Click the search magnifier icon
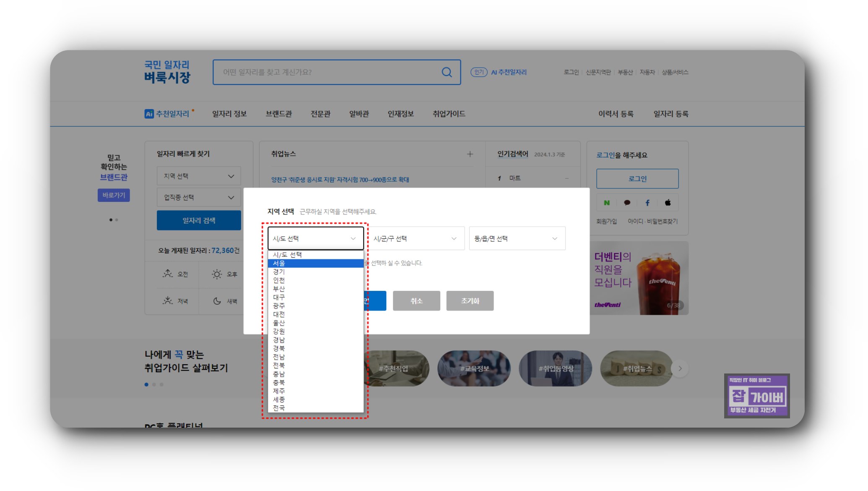The width and height of the screenshot is (868, 491). coord(447,72)
